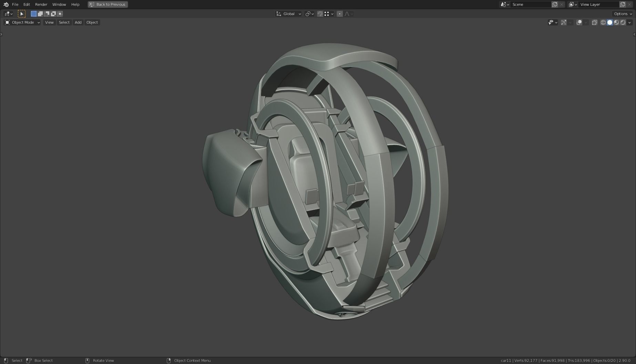Screen dimensions: 636x364
Task: Add a new view layer
Action: [623, 4]
